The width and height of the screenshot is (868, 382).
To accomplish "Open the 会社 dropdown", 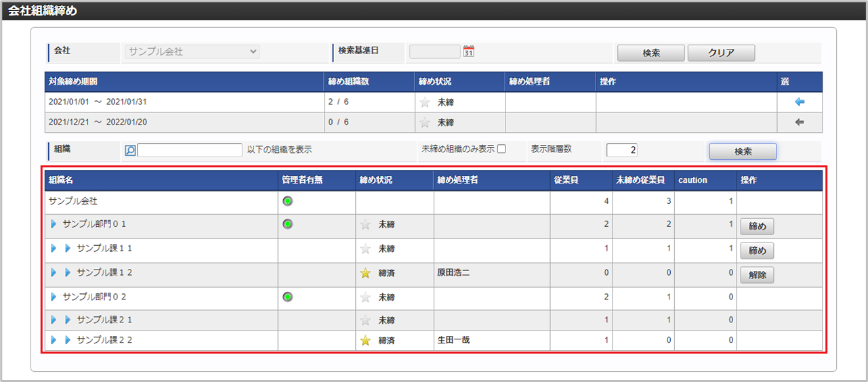I will (x=192, y=51).
